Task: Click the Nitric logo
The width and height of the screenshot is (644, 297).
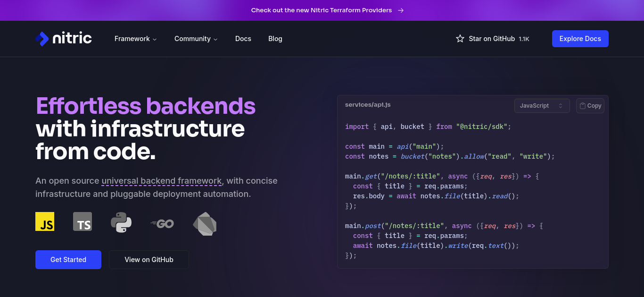Action: click(x=64, y=39)
